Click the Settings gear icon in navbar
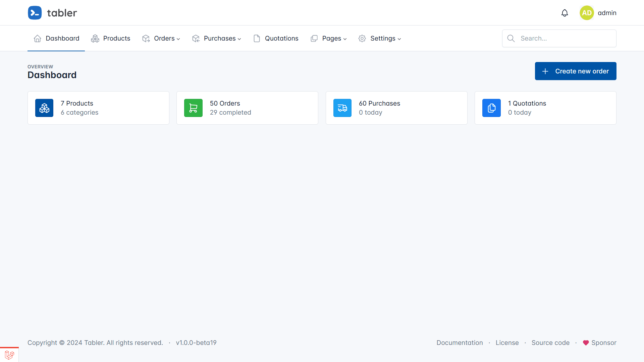 click(x=362, y=39)
